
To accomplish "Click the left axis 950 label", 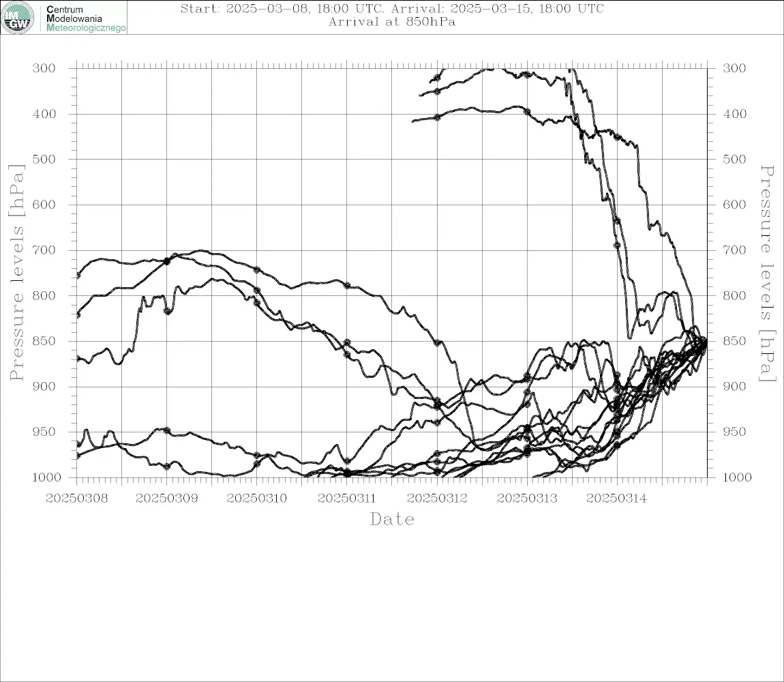I will coord(44,431).
